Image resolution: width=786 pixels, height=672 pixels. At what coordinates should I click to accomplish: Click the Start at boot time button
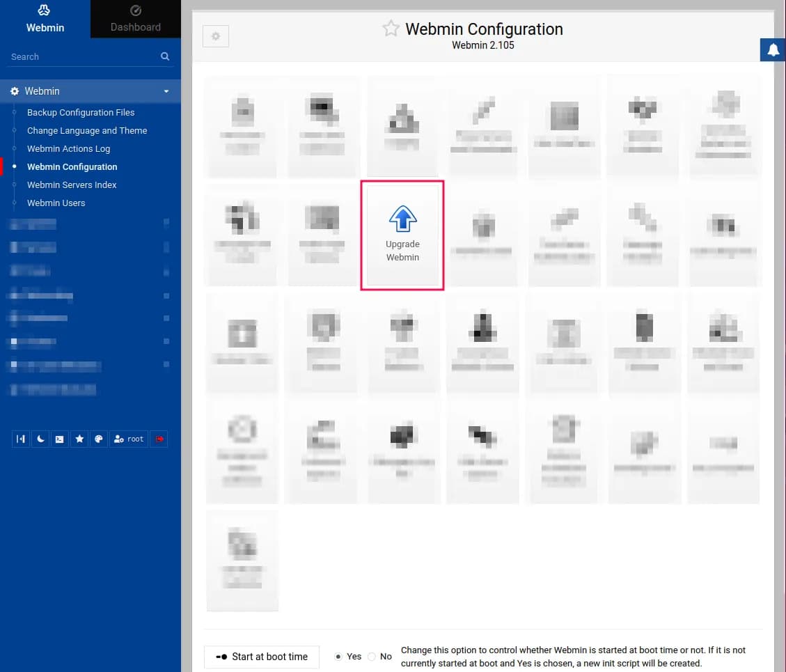click(x=262, y=657)
